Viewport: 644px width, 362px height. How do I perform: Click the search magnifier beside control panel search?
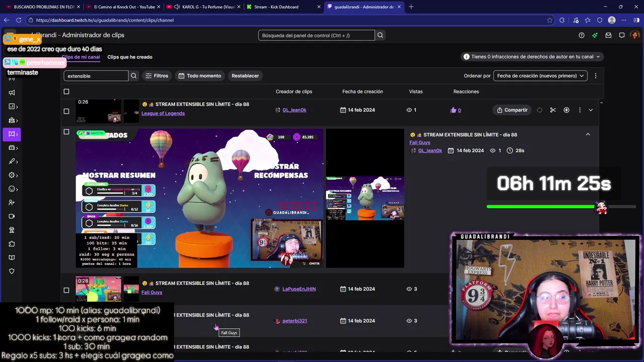point(380,35)
